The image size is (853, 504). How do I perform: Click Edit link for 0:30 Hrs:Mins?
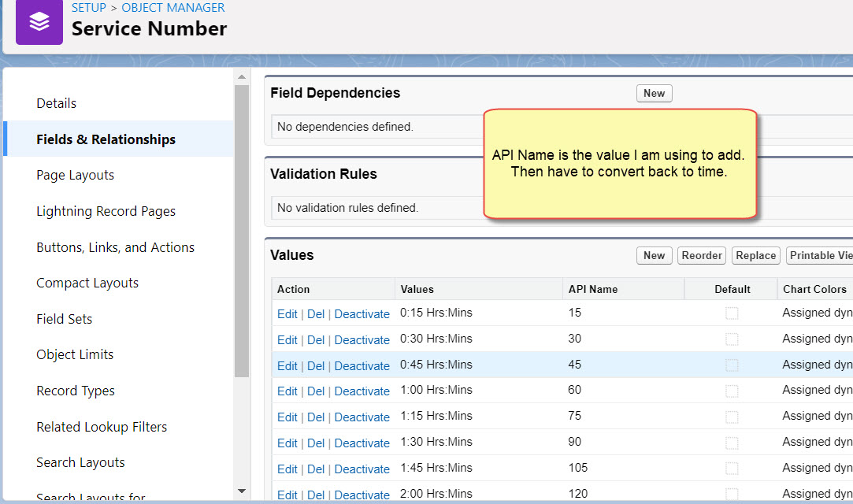click(x=287, y=340)
